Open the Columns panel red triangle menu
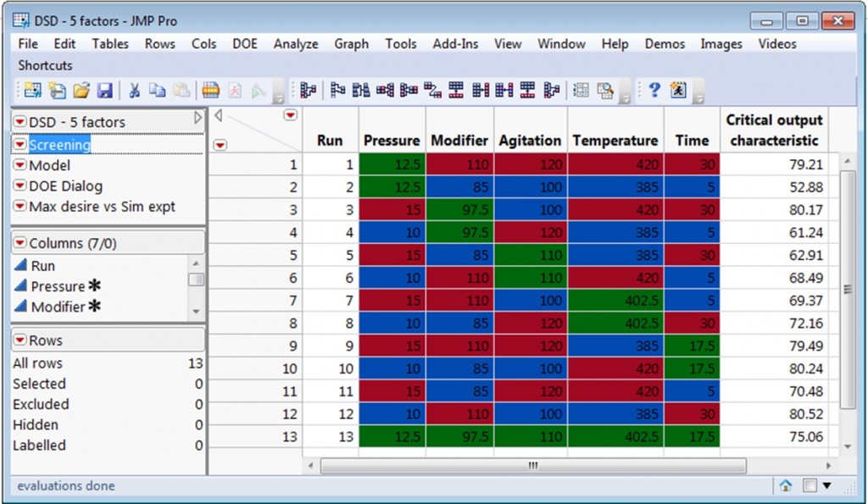The height and width of the screenshot is (504, 868). point(20,242)
